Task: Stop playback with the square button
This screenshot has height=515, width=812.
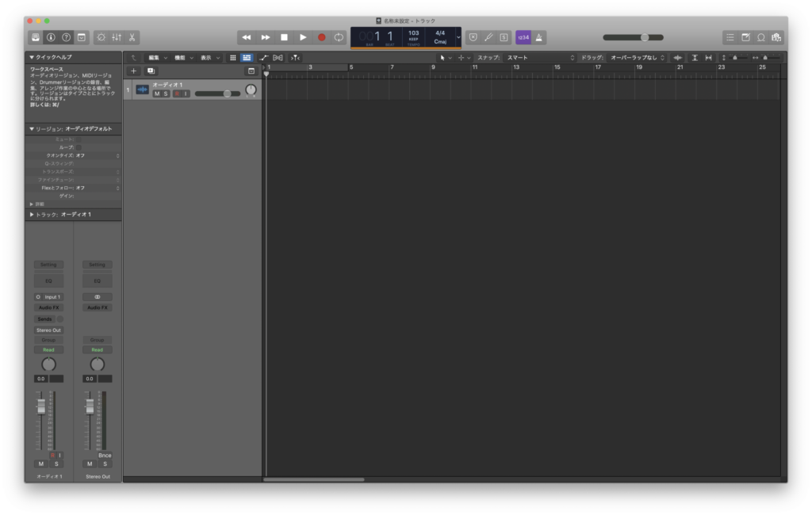Action: pyautogui.click(x=284, y=37)
